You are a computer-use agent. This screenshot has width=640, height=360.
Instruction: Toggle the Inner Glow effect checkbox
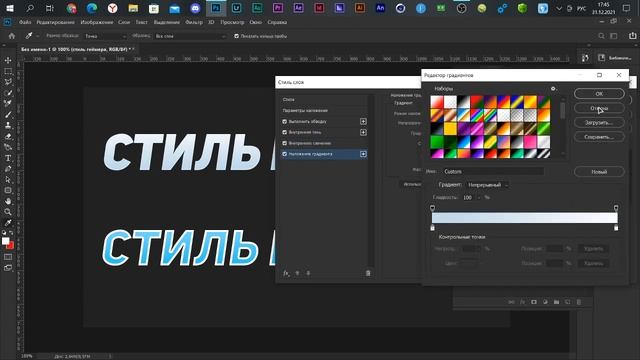coord(284,143)
